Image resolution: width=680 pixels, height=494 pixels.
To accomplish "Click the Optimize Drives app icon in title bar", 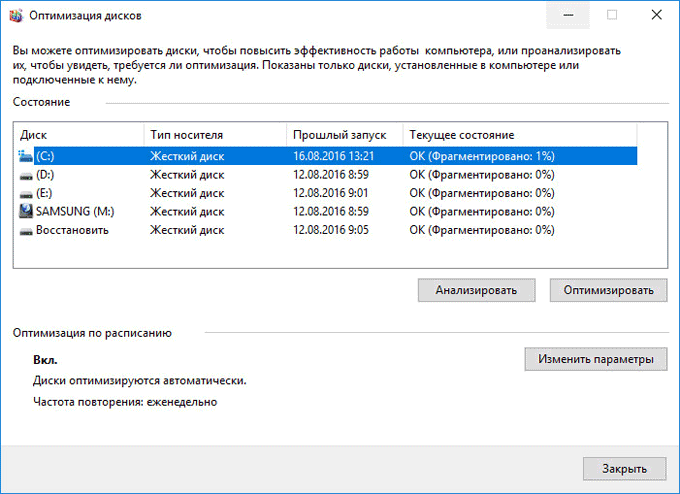I will click(x=16, y=16).
